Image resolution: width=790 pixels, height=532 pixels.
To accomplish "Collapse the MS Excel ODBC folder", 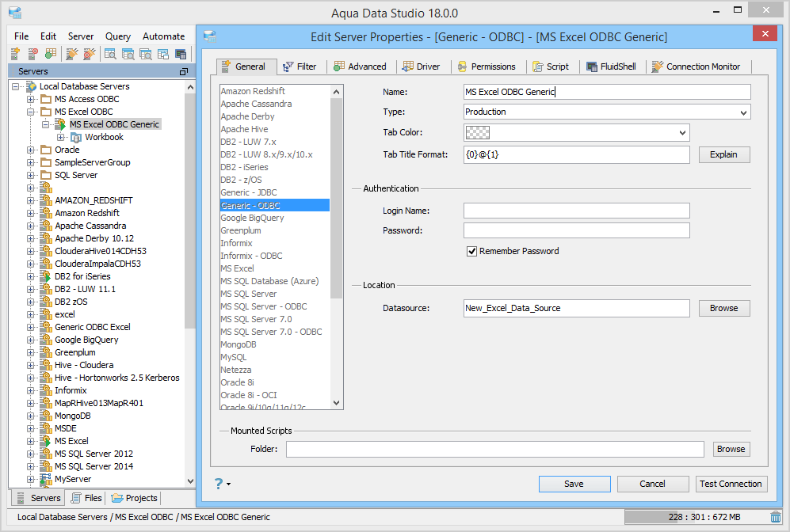I will click(31, 112).
